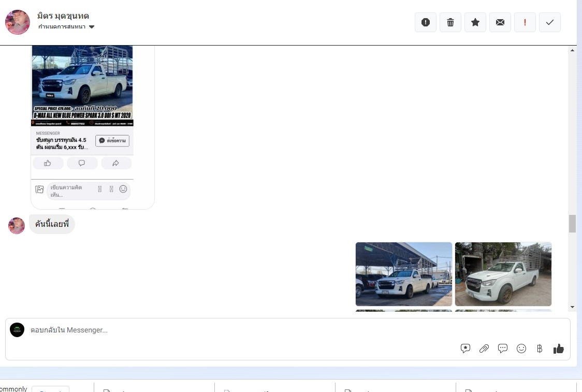
Task: Open the shared D-Max ad screenshot image
Action: tap(92, 124)
